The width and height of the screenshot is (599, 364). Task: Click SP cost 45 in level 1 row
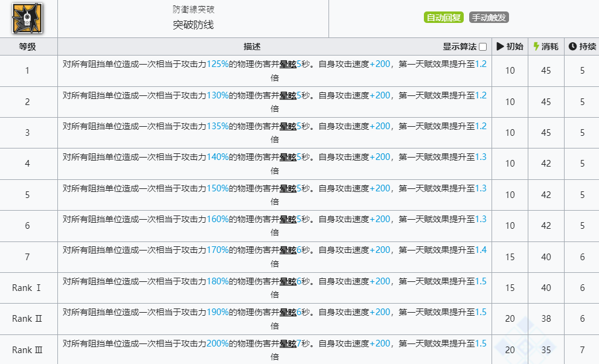point(546,71)
